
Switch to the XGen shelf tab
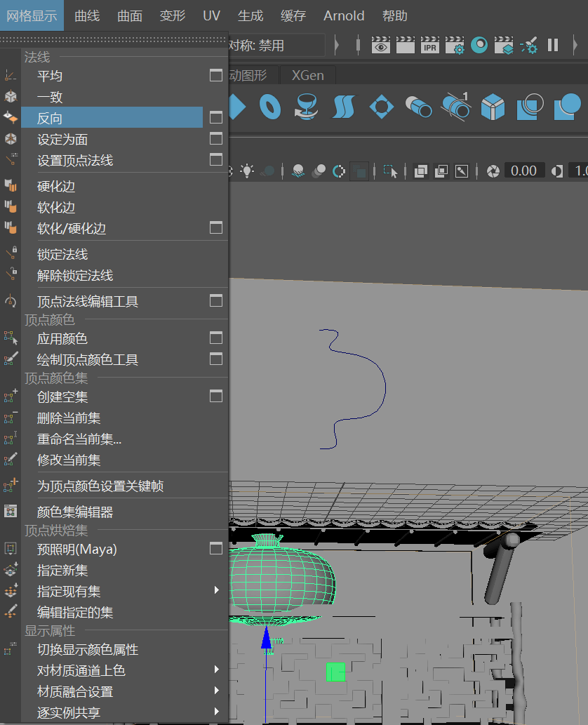[x=308, y=75]
